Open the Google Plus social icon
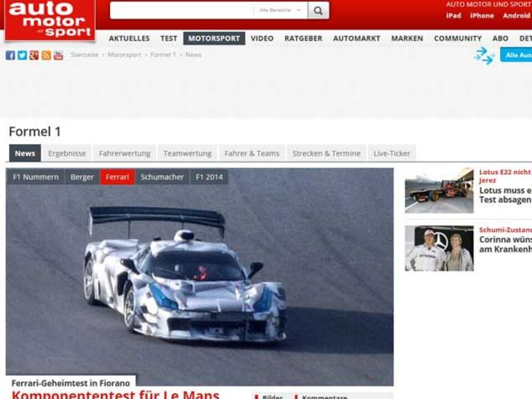This screenshot has width=532, height=399. (x=34, y=55)
